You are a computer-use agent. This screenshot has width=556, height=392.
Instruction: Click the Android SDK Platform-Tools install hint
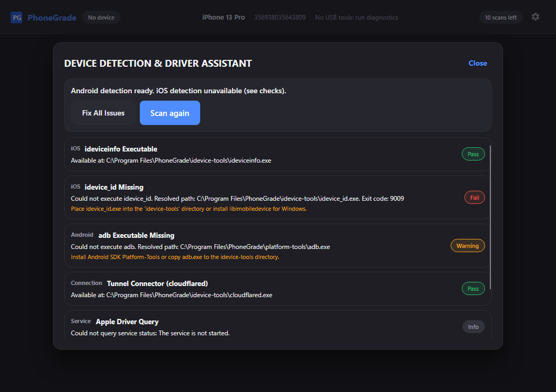click(x=175, y=257)
